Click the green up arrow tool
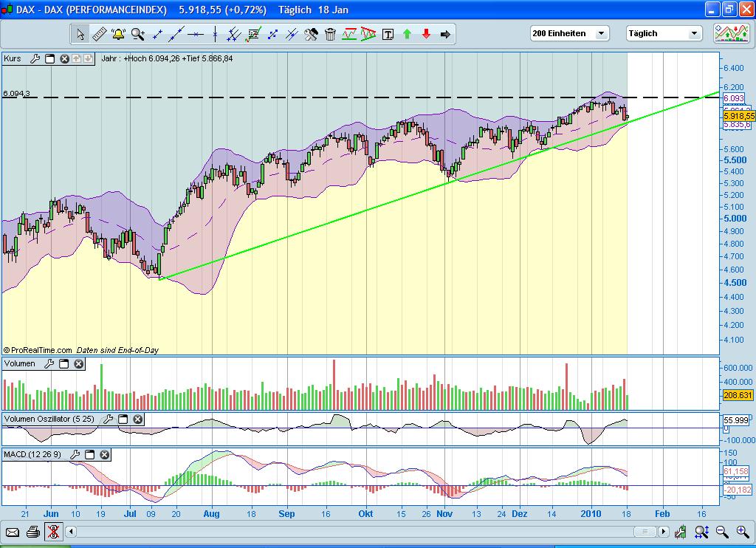The image size is (756, 548). (408, 33)
